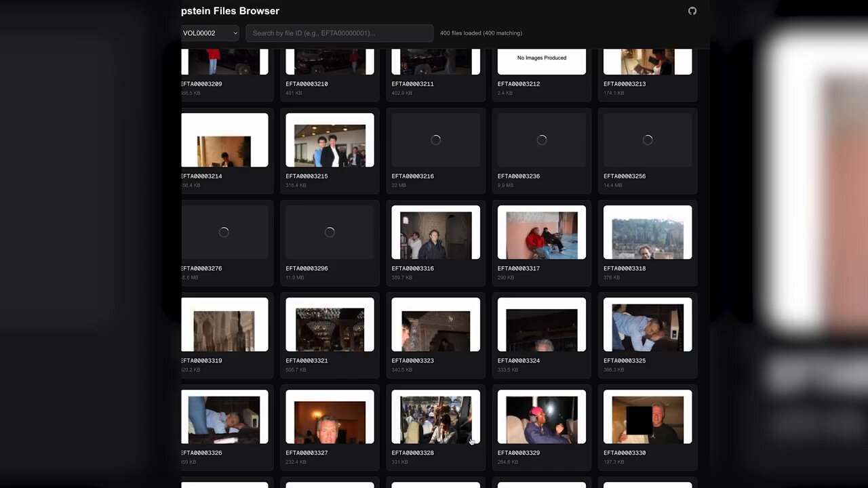Click the file name label EFTA00003256
Image resolution: width=868 pixels, height=488 pixels.
click(625, 176)
